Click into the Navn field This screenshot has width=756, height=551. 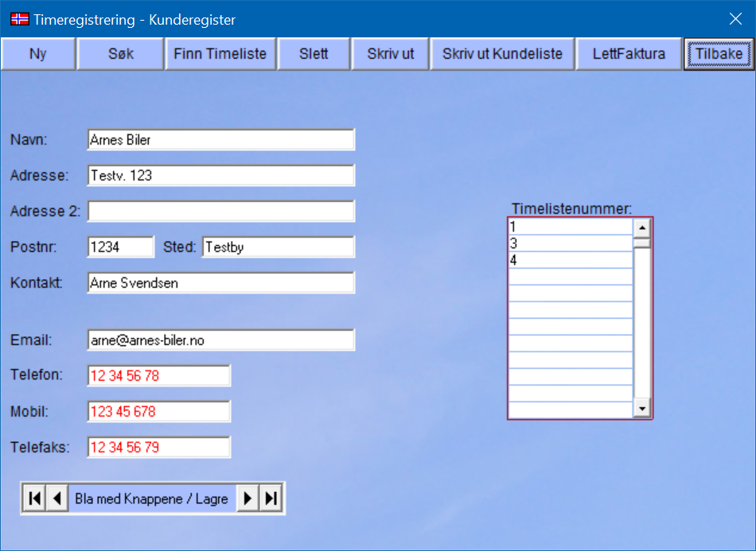[x=220, y=140]
